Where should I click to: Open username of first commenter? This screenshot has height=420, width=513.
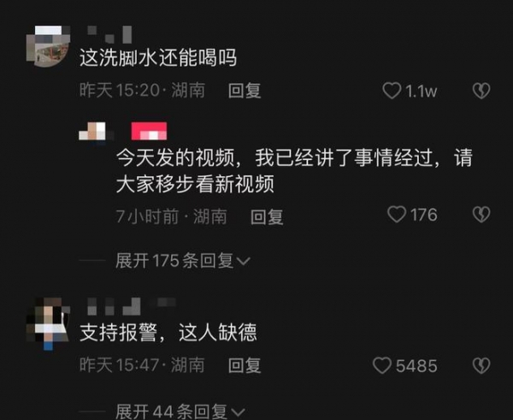109,35
